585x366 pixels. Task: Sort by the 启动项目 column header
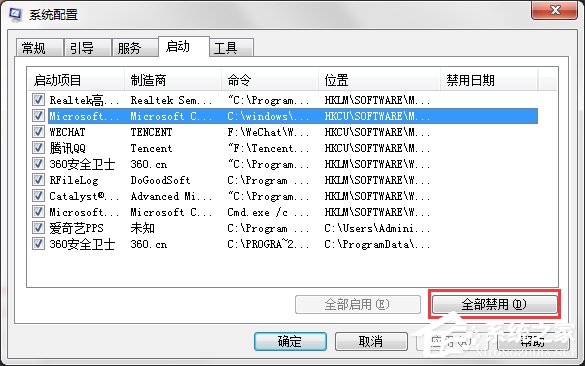click(76, 80)
